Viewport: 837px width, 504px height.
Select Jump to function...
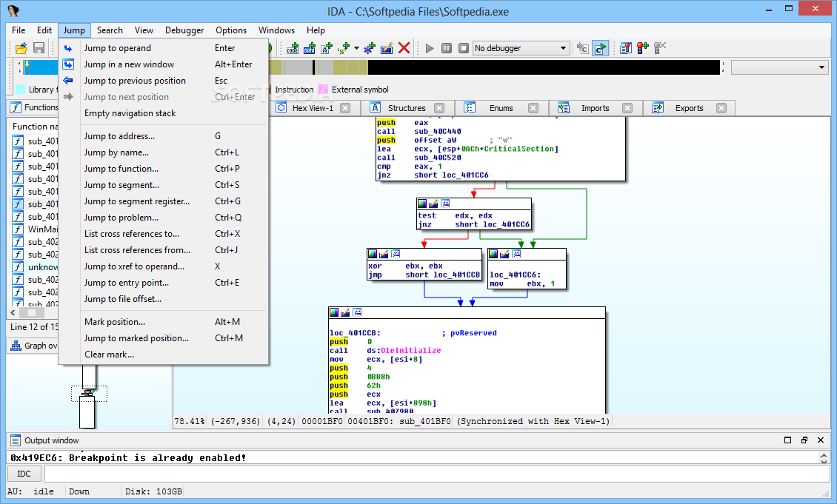click(164, 169)
